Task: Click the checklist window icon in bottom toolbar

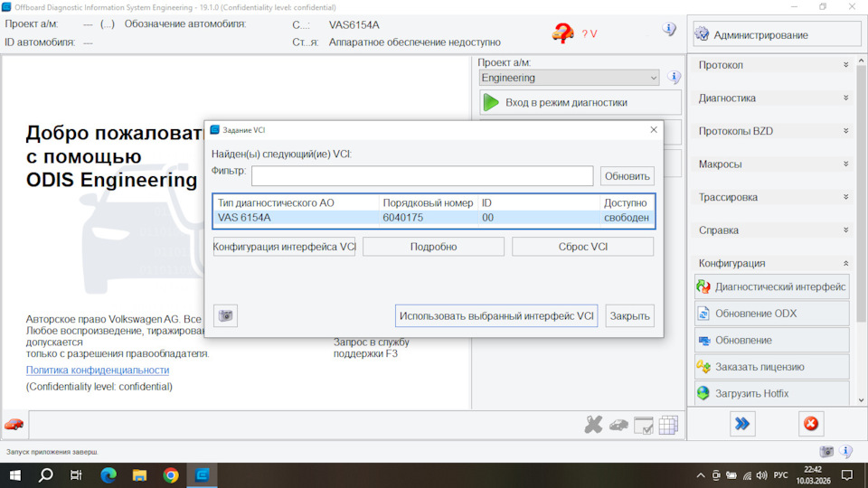Action: [x=643, y=425]
